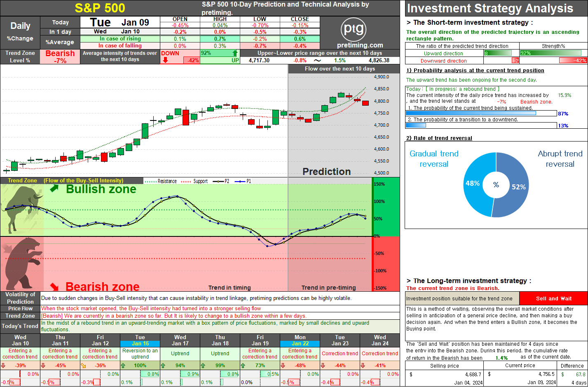Click red arrow beside Bearish zone title

pos(54,286)
